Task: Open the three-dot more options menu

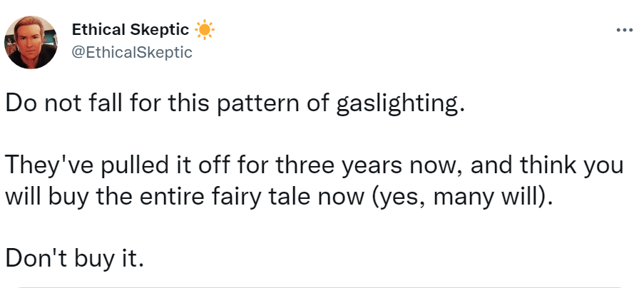Action: click(623, 30)
